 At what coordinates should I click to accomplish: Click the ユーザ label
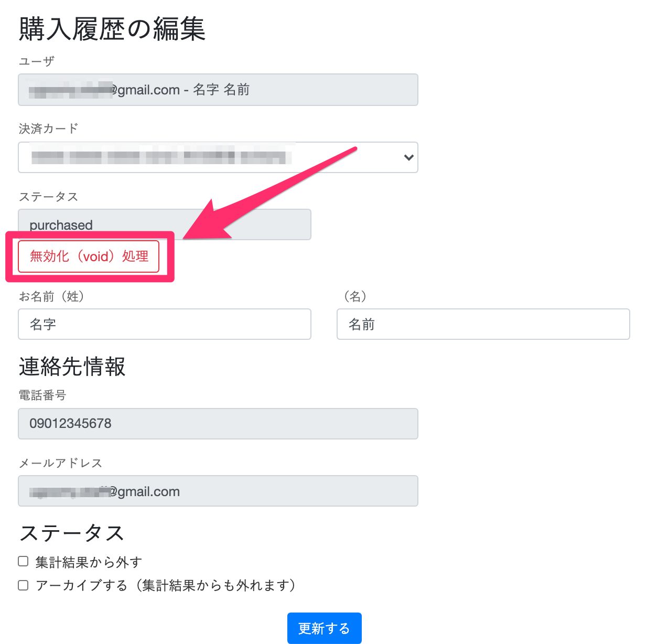37,61
